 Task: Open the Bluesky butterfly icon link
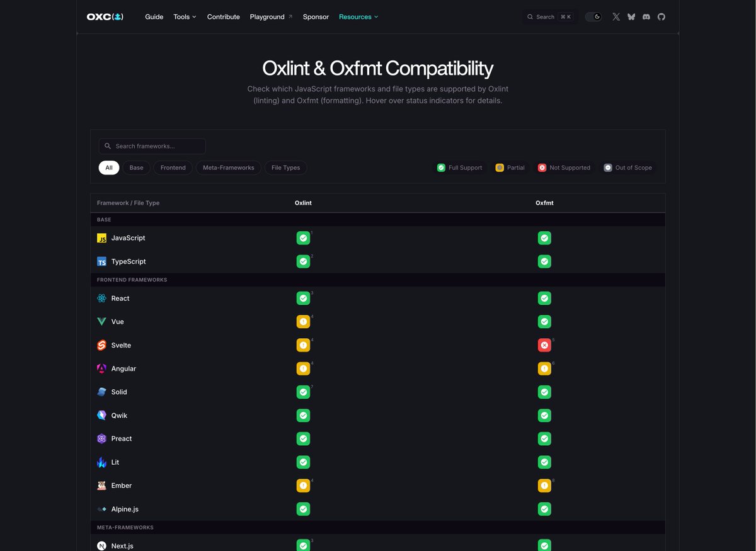631,17
